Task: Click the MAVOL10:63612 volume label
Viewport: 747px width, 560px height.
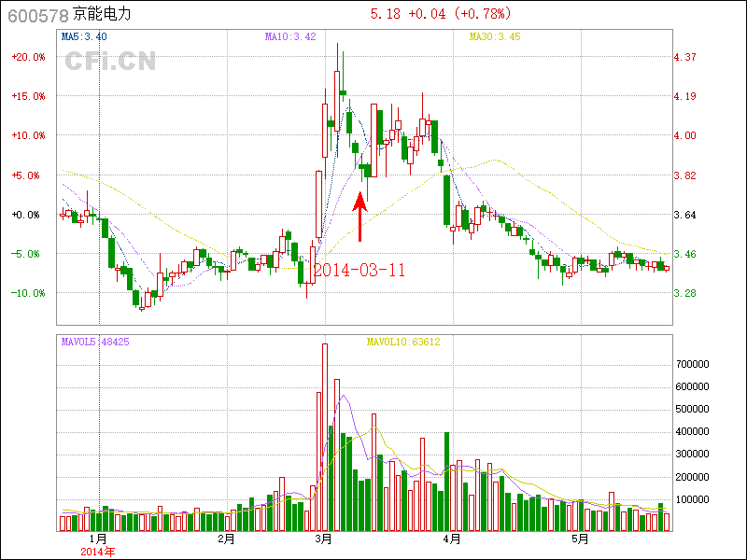Action: point(402,343)
